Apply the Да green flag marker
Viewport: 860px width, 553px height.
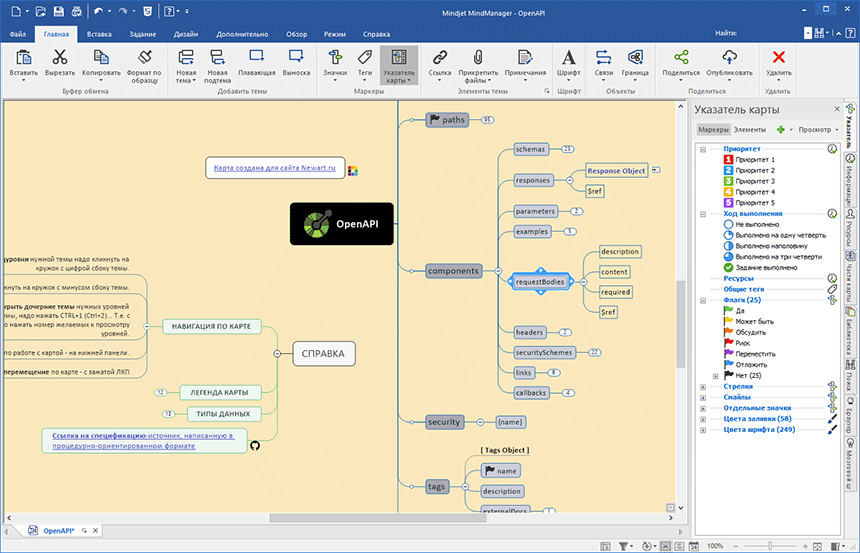coord(734,311)
